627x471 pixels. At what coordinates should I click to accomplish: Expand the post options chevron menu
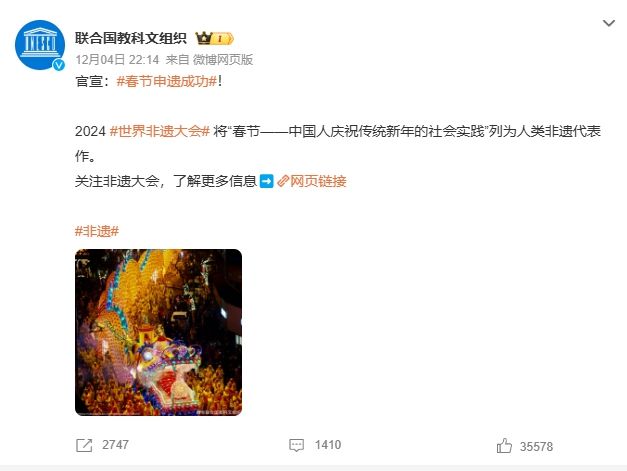[x=609, y=23]
